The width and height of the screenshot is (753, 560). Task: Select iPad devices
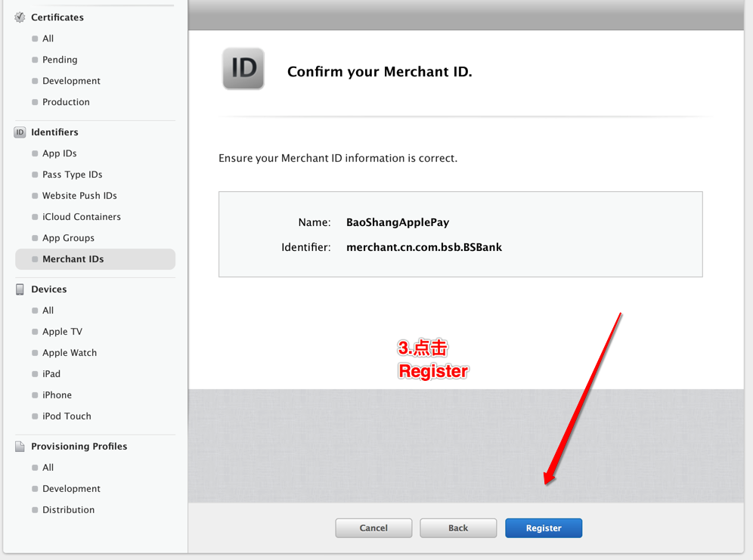point(51,374)
